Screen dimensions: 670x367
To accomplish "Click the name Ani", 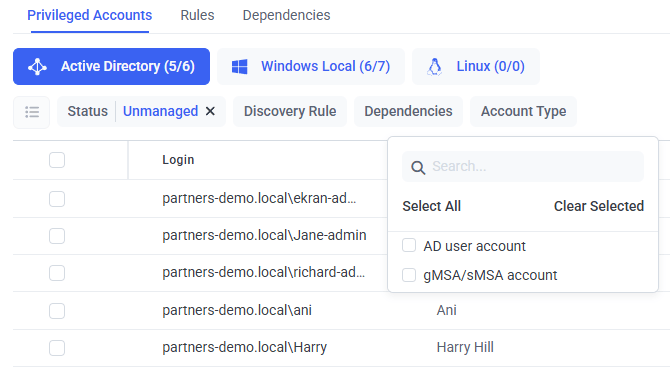I will [x=447, y=310].
